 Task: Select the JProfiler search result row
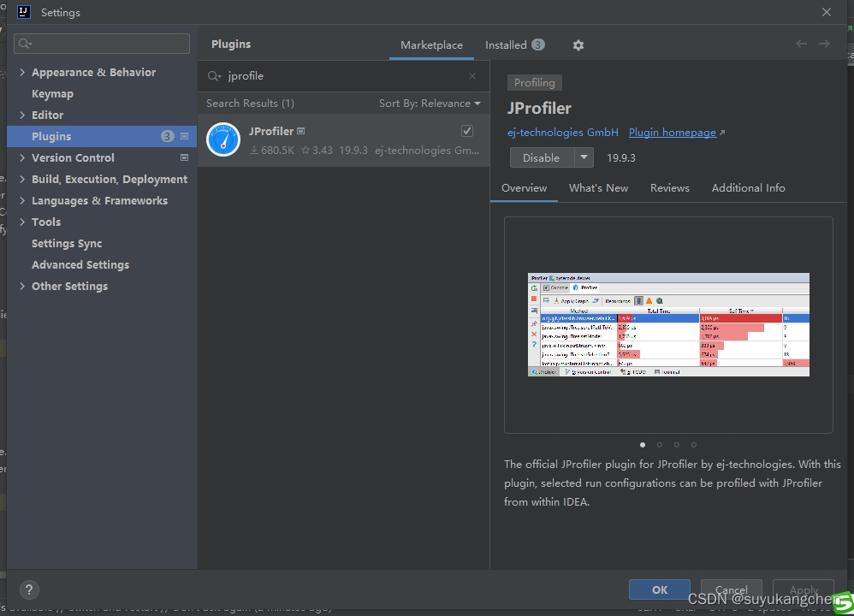click(343, 140)
